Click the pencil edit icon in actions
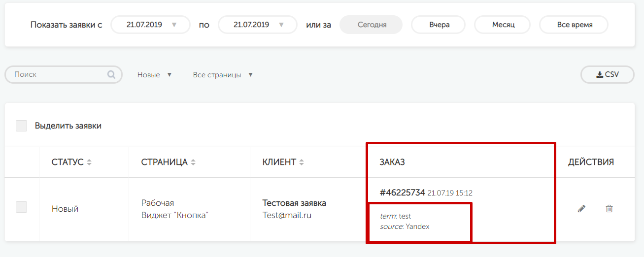Screen dimensions: 644x257 tap(581, 209)
